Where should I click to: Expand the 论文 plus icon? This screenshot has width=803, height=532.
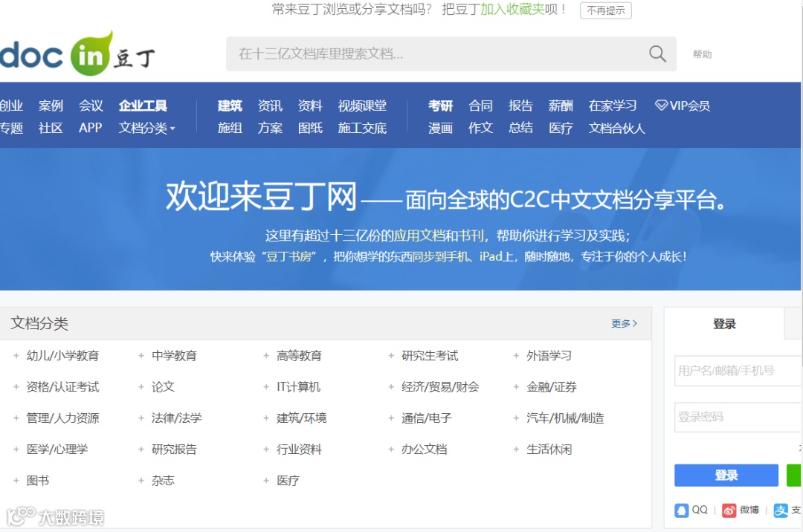click(x=141, y=386)
